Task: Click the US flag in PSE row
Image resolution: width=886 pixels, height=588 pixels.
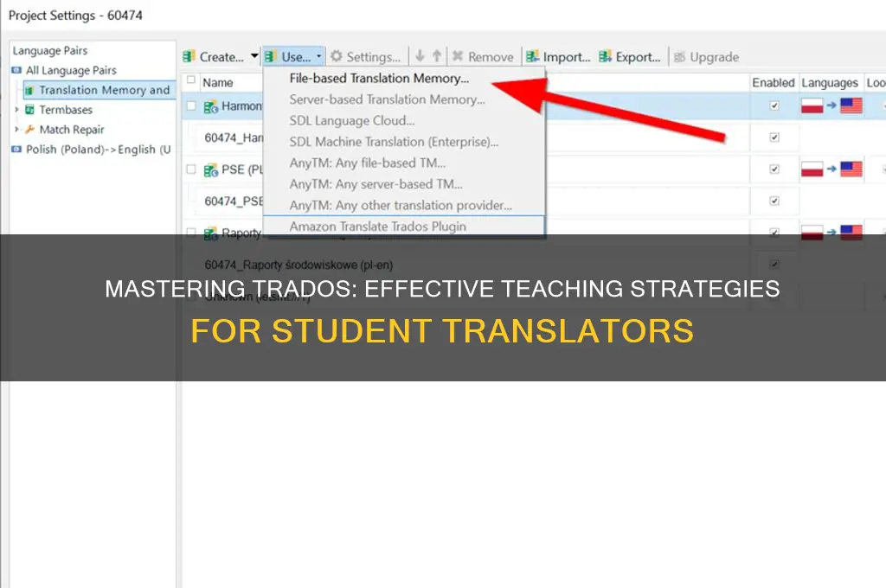Action: pos(851,169)
